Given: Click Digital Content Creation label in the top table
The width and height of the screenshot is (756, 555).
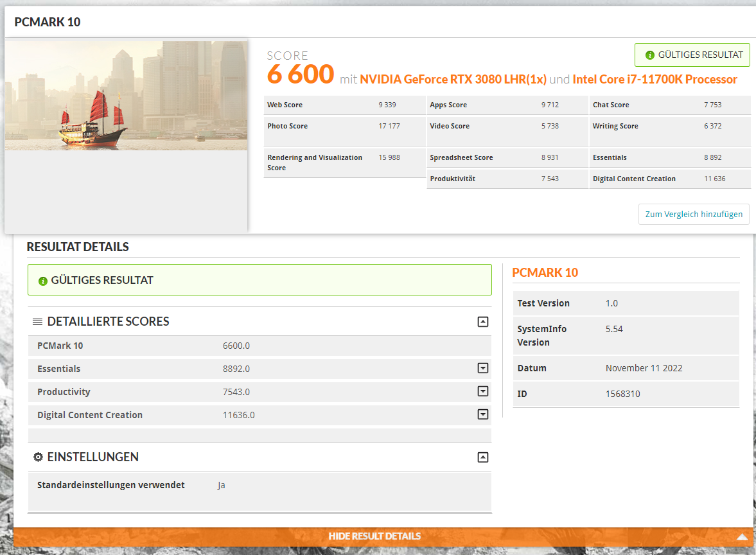Looking at the screenshot, I should click(634, 179).
